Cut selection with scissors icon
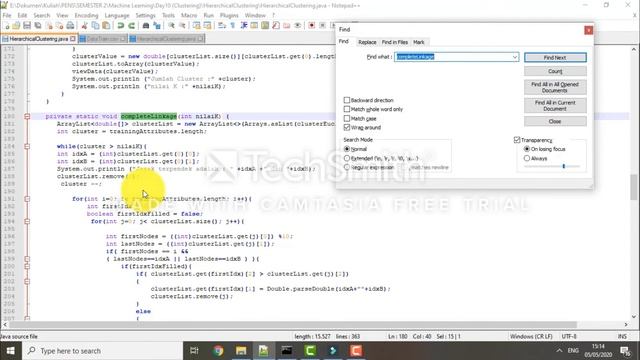 (x=84, y=26)
